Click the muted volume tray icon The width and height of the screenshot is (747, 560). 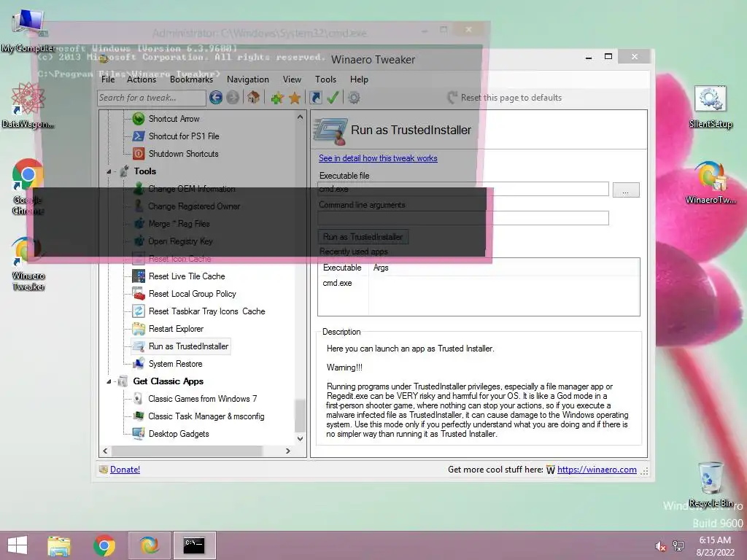[x=660, y=546]
